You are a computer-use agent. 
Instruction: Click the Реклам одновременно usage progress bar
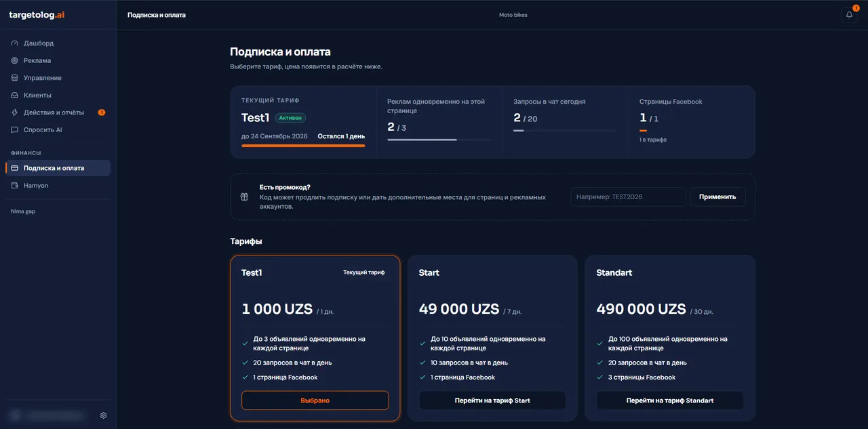coord(439,140)
